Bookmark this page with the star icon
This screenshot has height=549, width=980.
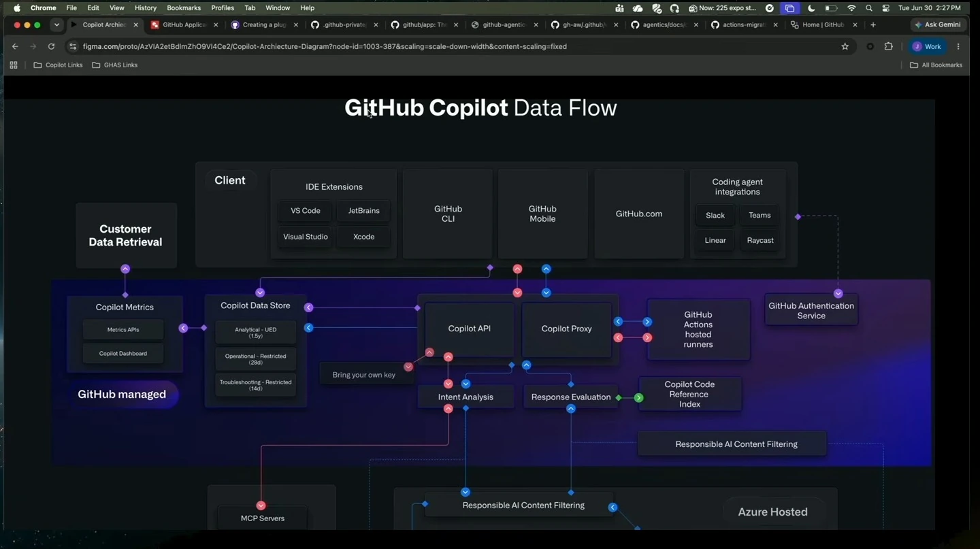(845, 46)
